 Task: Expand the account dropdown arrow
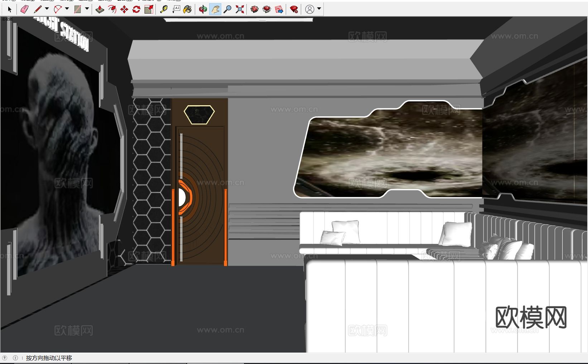coord(319,9)
